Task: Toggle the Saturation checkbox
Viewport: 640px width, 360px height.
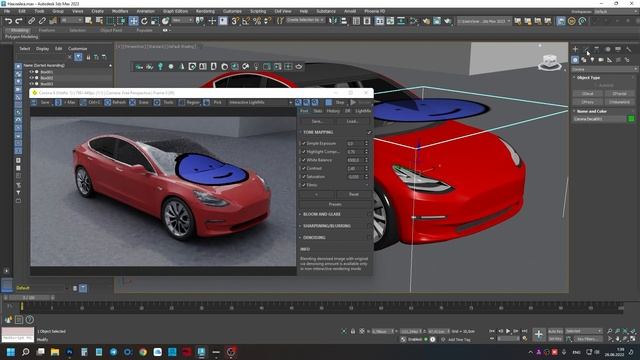Action: [304, 177]
